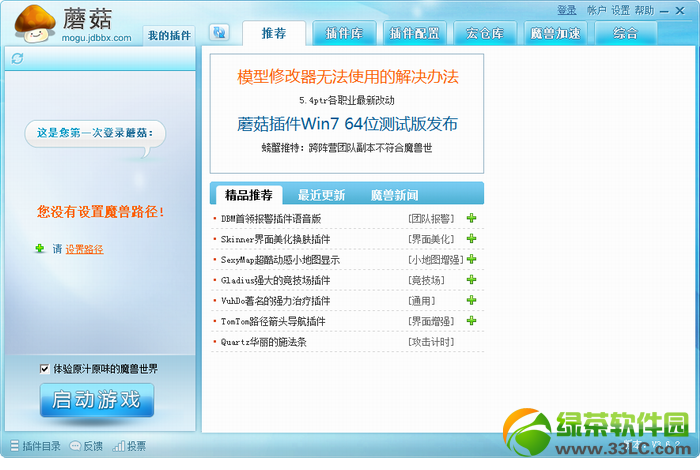The height and width of the screenshot is (470, 700).
Task: Add the DBM首领报警插件 with green plus
Action: (471, 218)
